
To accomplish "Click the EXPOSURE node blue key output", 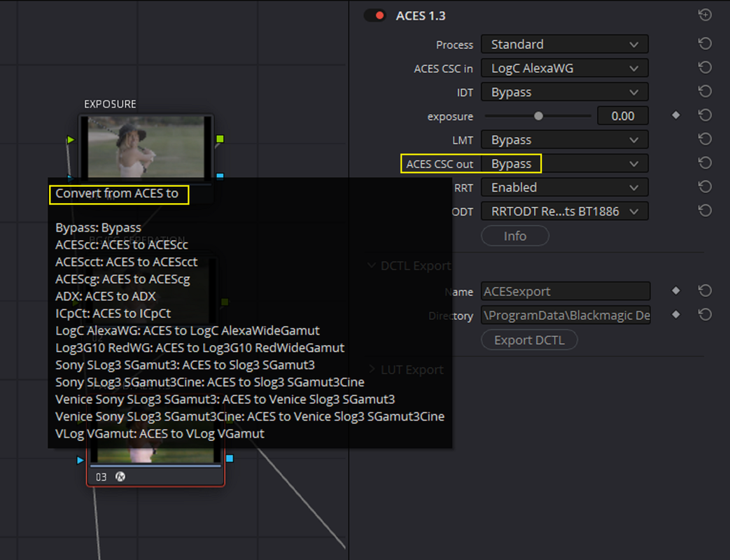I will [220, 176].
